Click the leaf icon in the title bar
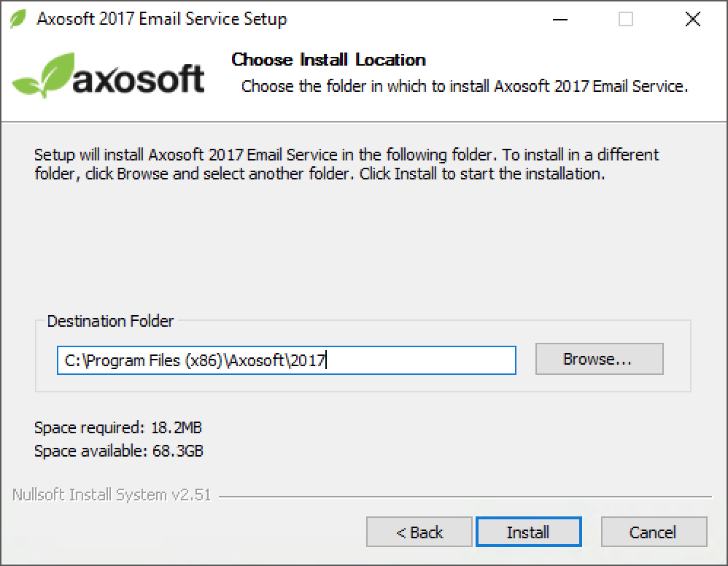This screenshot has width=728, height=566. [x=18, y=19]
